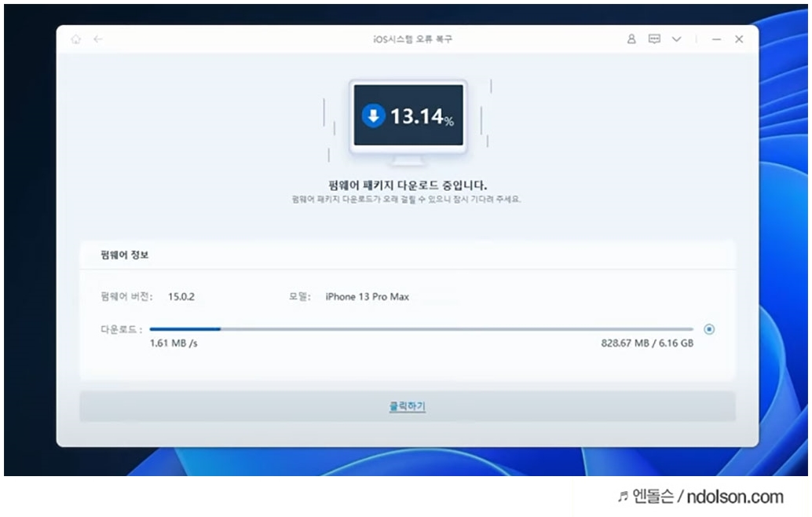The width and height of the screenshot is (812, 517).
Task: Click the 펌웨어 패키지 다운로드 중입니다 heading
Action: pyautogui.click(x=408, y=185)
